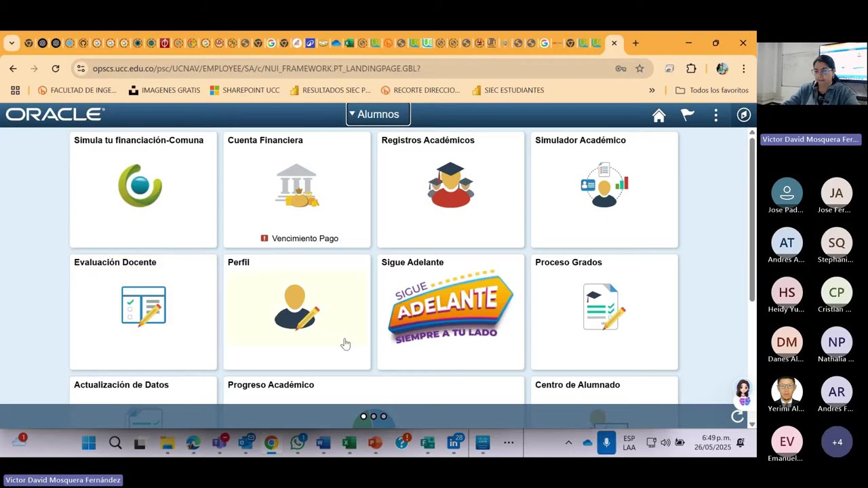Close the active browser tab
Image resolution: width=868 pixels, height=488 pixels.
614,43
